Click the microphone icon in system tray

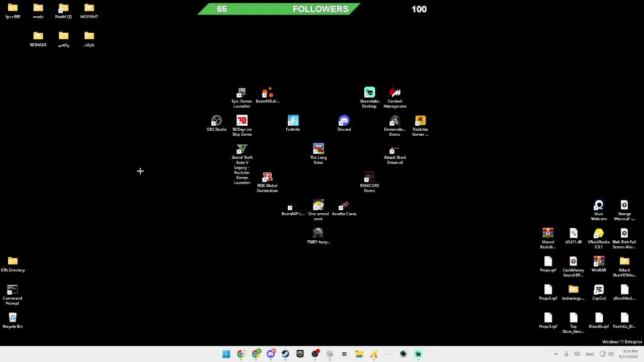567,354
